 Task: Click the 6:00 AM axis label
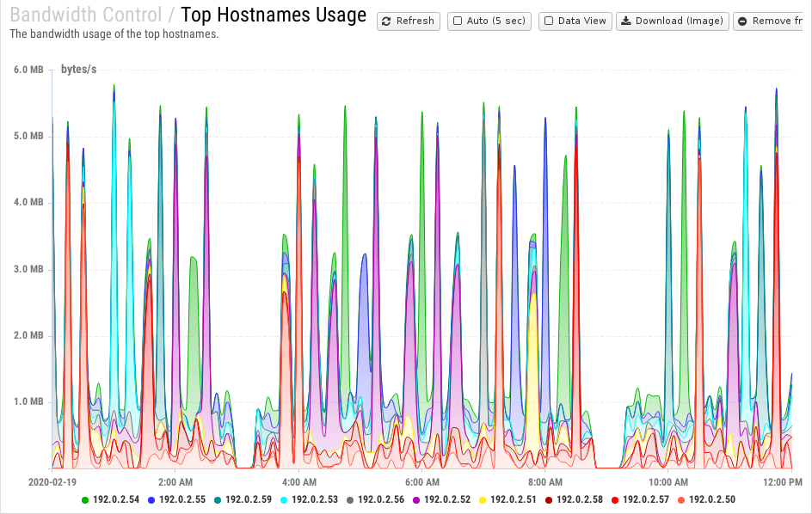(422, 482)
